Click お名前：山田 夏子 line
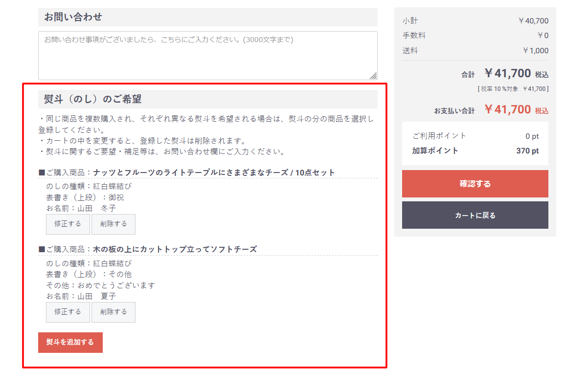Image resolution: width=588 pixels, height=390 pixels. click(x=81, y=297)
